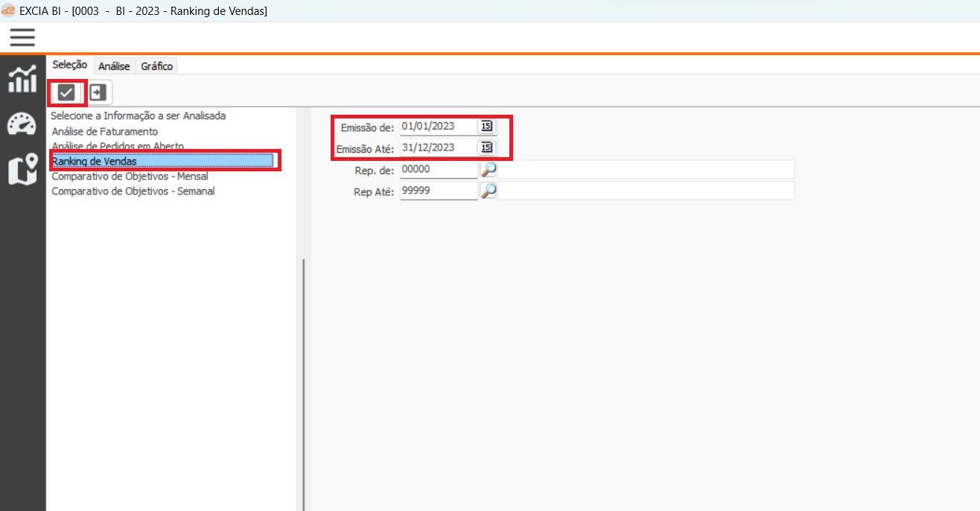The width and height of the screenshot is (980, 511).
Task: Select Análise de Faturamento in list
Action: point(104,131)
